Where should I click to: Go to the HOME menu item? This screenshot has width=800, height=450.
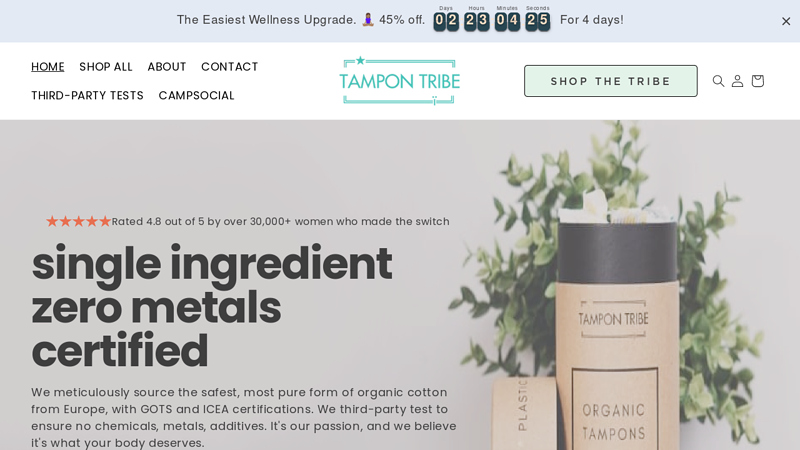tap(47, 67)
